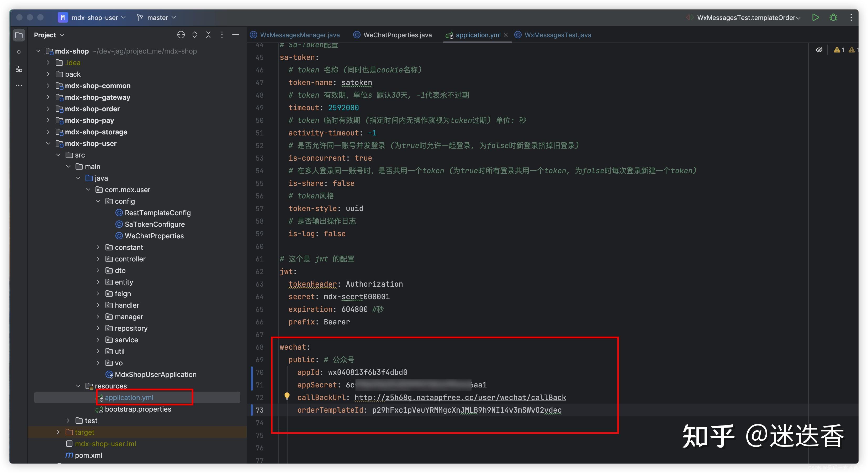Hide the Project tool window
The height and width of the screenshot is (473, 868).
tap(236, 35)
